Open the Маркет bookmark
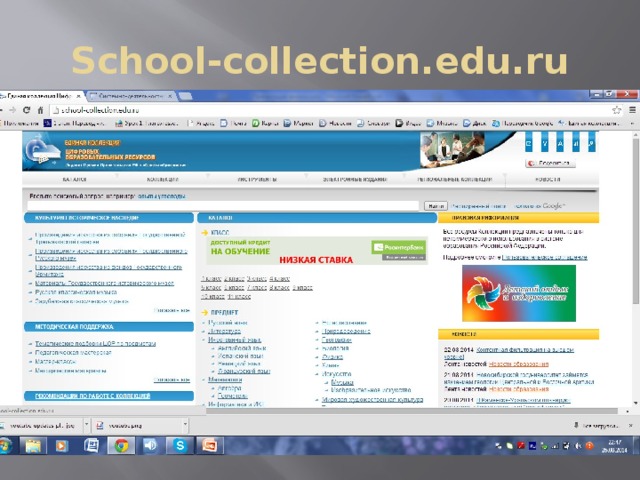Screen dimensions: 640x480 point(298,123)
